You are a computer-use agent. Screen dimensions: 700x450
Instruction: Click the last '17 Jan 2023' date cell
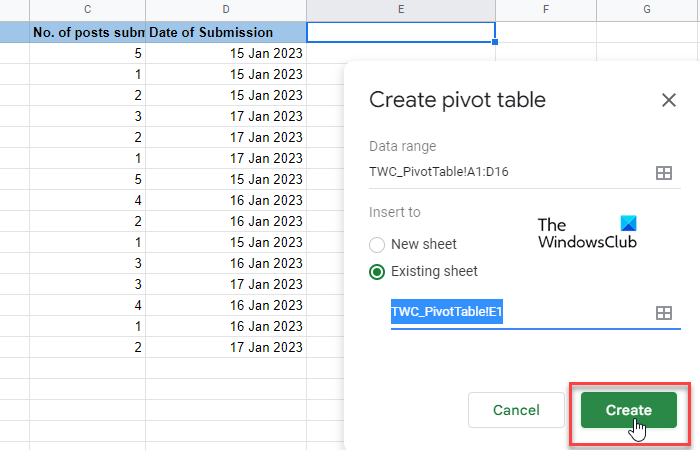point(226,347)
